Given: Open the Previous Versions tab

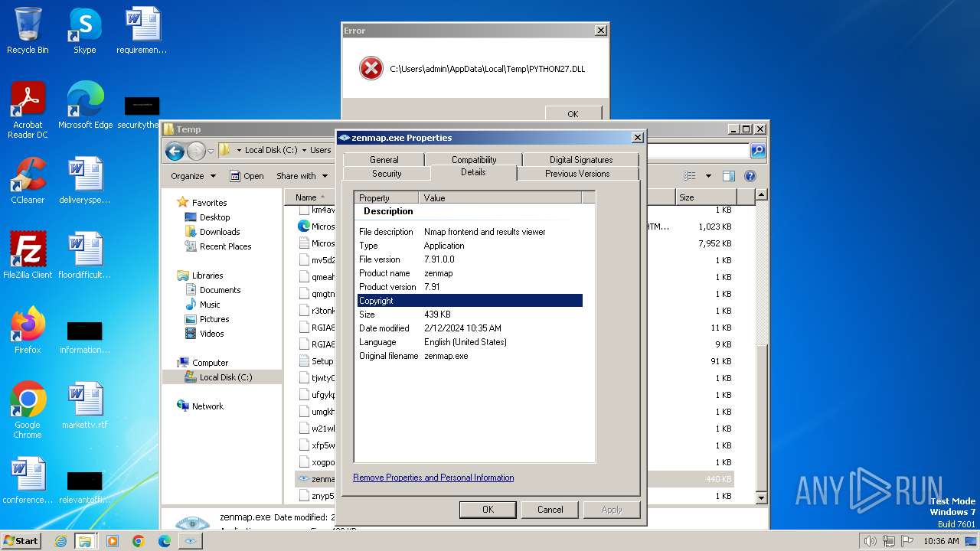Looking at the screenshot, I should [577, 174].
